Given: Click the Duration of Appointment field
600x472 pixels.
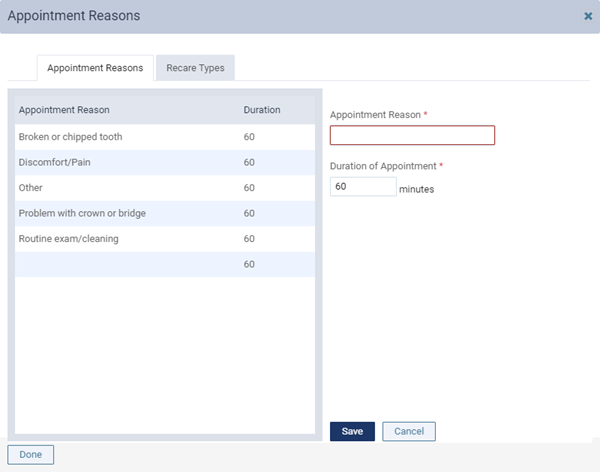Looking at the screenshot, I should point(363,186).
